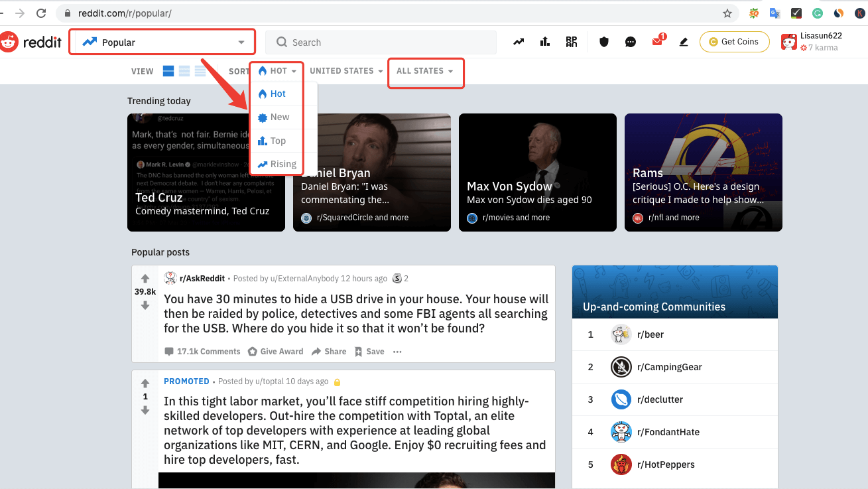The image size is (868, 489).
Task: Click the r/HotPeppers community name
Action: tap(666, 464)
